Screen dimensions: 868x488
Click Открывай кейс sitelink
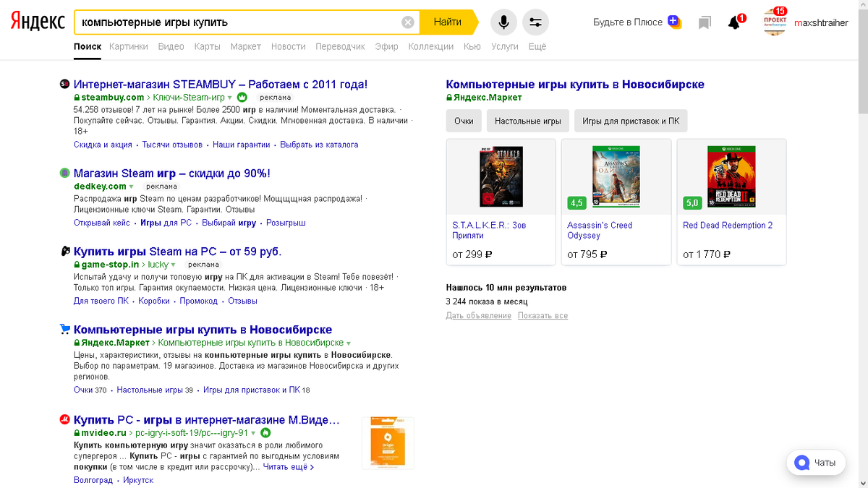[102, 223]
